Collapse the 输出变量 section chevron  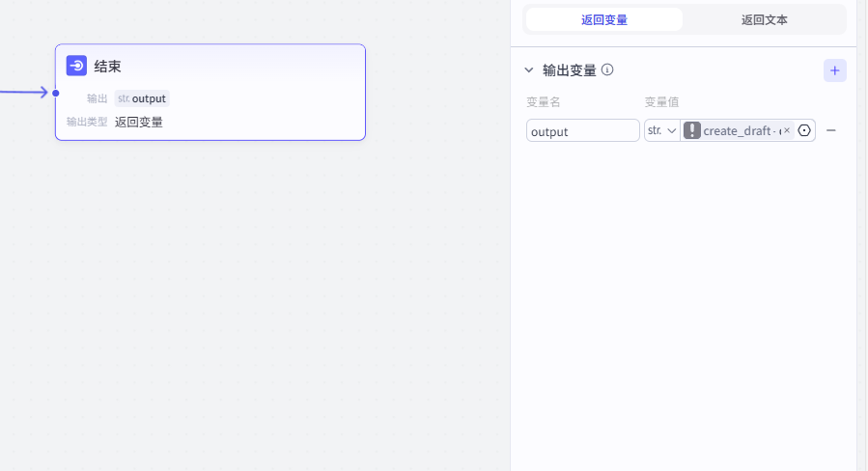pyautogui.click(x=528, y=70)
